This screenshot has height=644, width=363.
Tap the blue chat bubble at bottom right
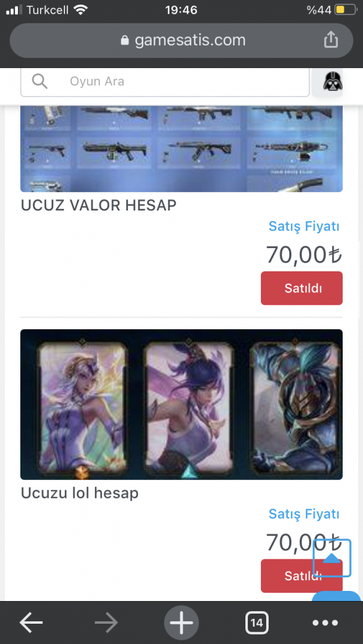coord(336,596)
